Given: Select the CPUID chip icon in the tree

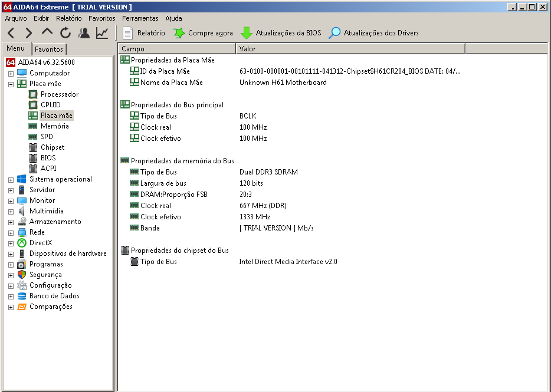Looking at the screenshot, I should [x=32, y=105].
